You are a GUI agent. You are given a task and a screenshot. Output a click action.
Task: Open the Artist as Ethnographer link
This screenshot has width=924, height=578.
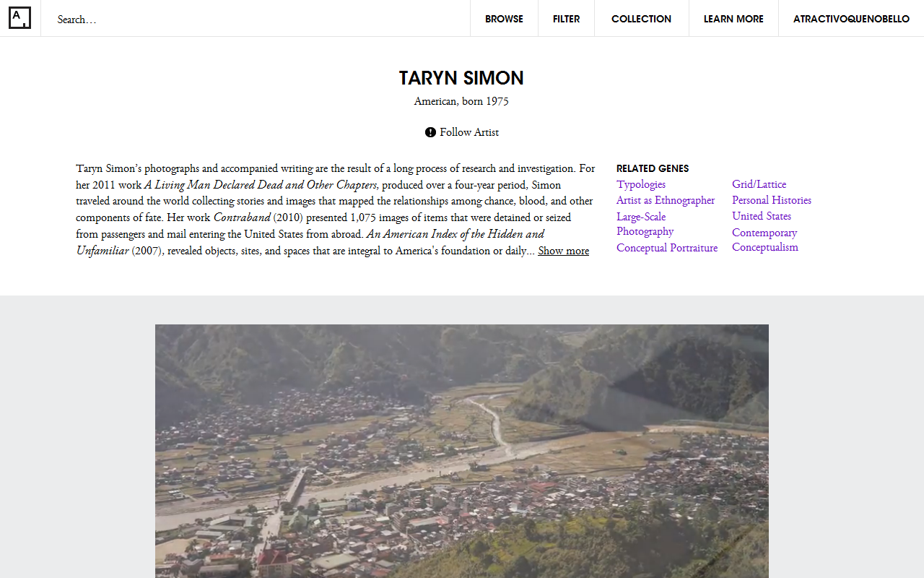[x=666, y=200]
